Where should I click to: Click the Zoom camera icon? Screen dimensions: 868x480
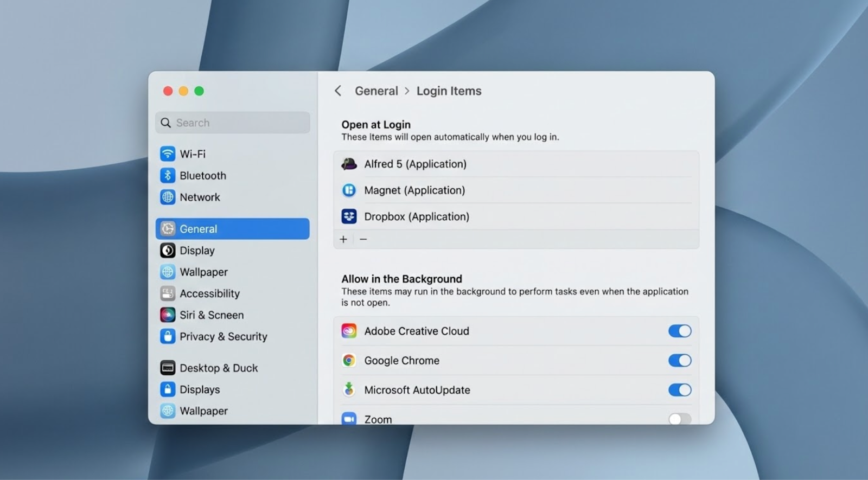[x=349, y=419]
